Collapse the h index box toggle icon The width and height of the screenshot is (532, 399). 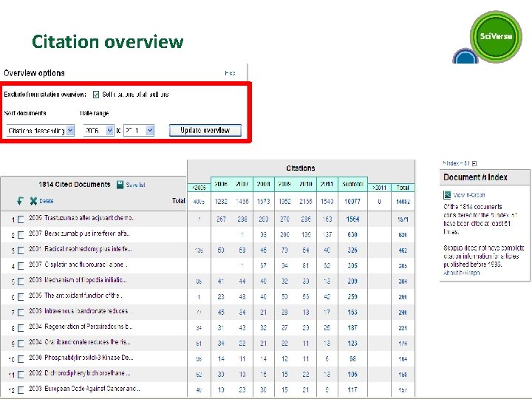point(474,163)
